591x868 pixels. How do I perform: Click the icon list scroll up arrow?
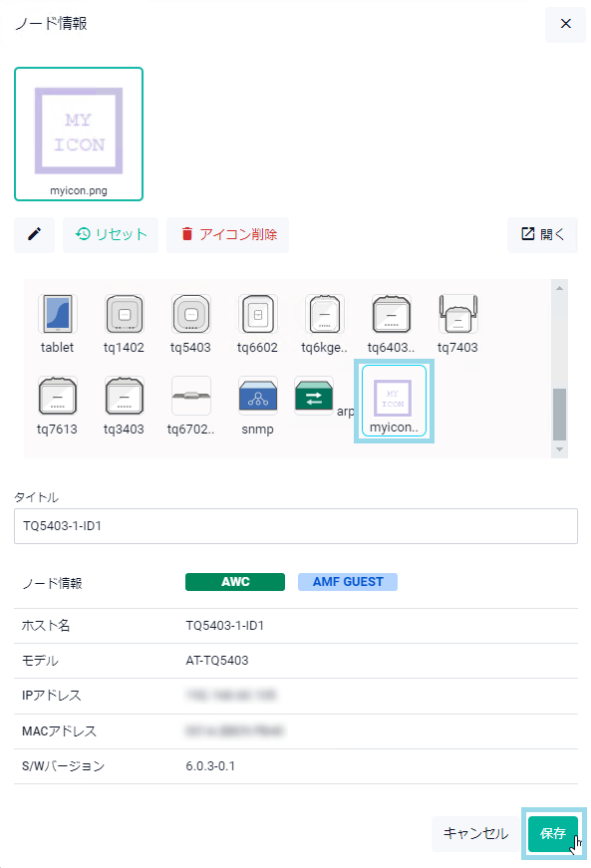tap(559, 288)
